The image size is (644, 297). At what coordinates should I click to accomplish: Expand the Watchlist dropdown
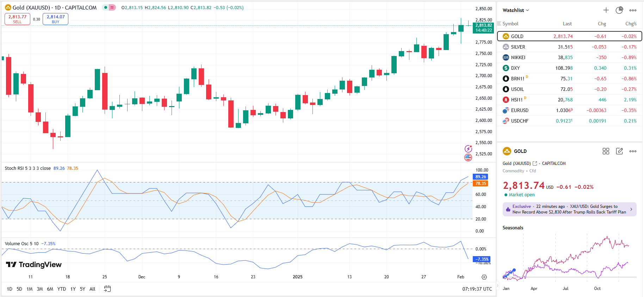click(516, 10)
